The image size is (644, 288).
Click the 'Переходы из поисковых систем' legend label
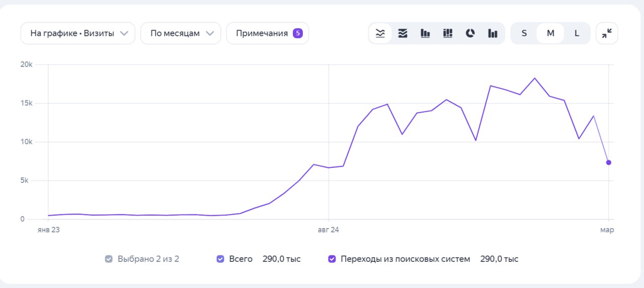click(x=405, y=259)
